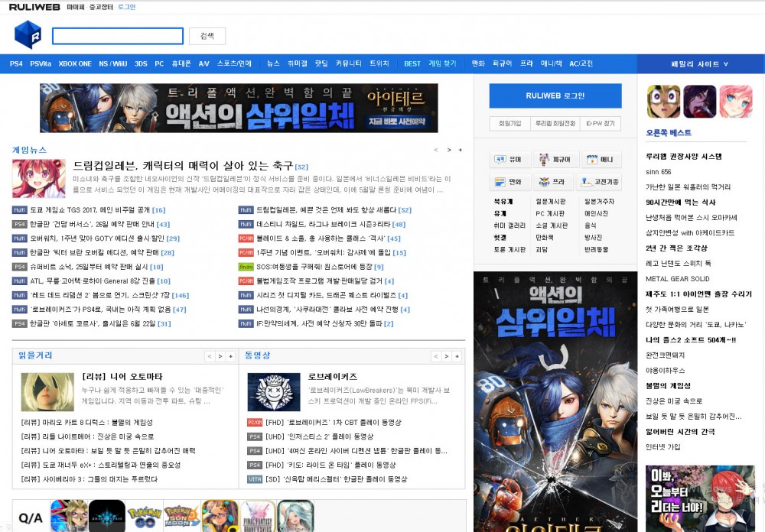Viewport: 765px width, 532px height.
Task: Click Pokemon Sun Moon icon in Q/A row
Action: (x=181, y=517)
